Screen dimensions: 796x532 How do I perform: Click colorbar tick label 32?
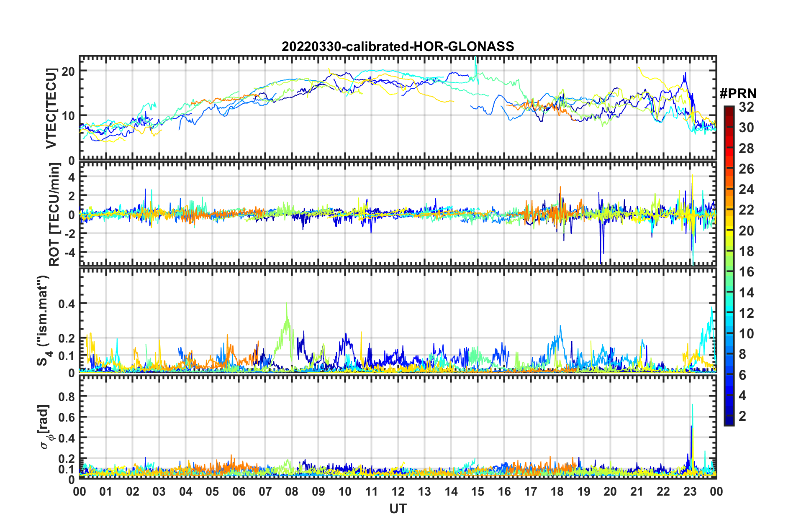click(x=746, y=107)
